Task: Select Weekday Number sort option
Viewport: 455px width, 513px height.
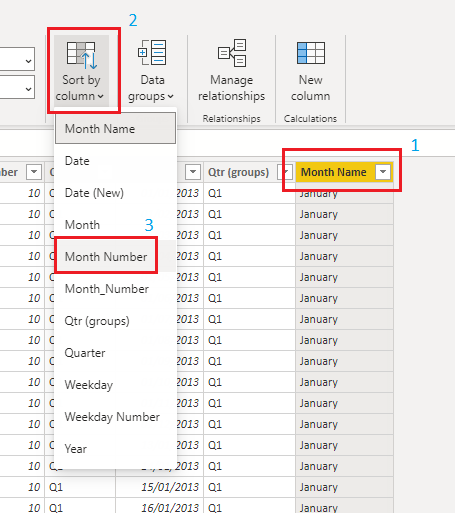Action: [x=115, y=417]
